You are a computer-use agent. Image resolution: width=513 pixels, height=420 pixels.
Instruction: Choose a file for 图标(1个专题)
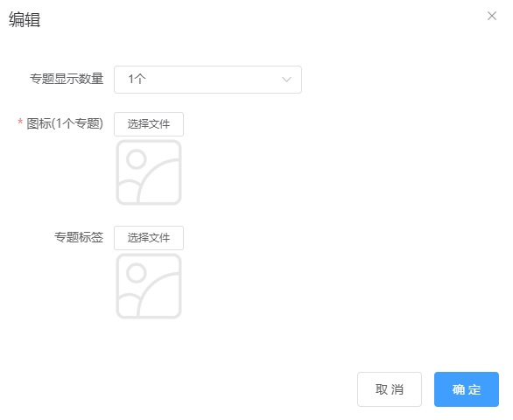(149, 124)
